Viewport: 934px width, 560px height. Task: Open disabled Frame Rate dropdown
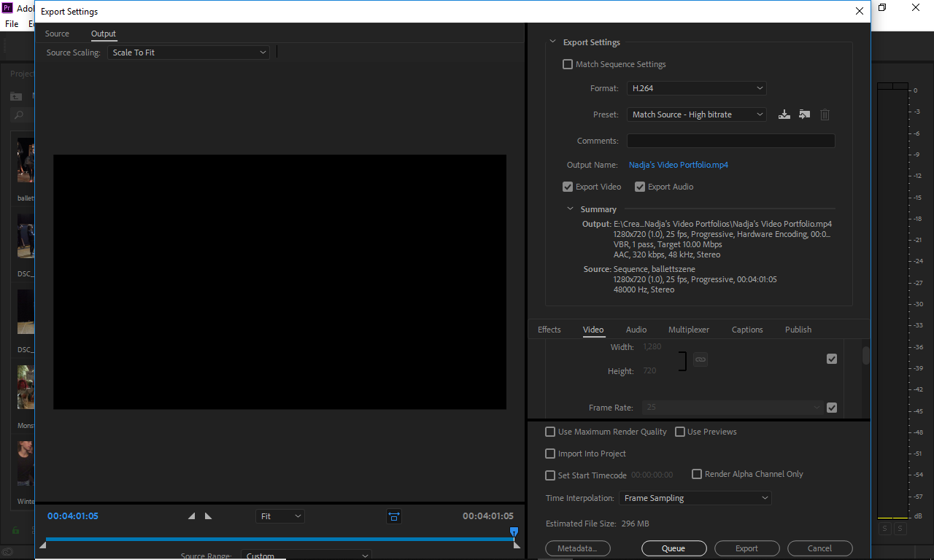tap(733, 408)
